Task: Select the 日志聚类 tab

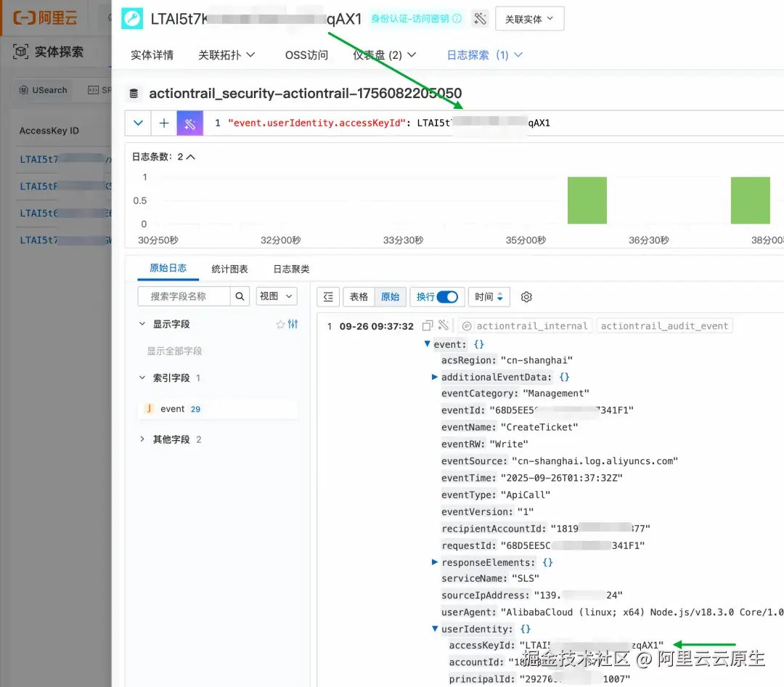Action: pyautogui.click(x=291, y=269)
